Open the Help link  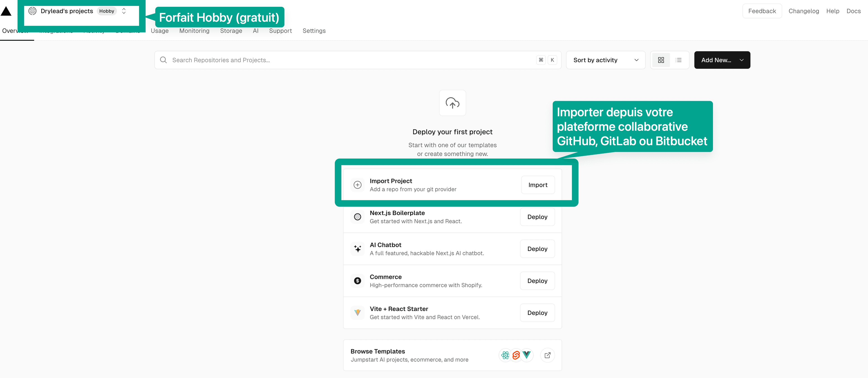click(x=833, y=11)
